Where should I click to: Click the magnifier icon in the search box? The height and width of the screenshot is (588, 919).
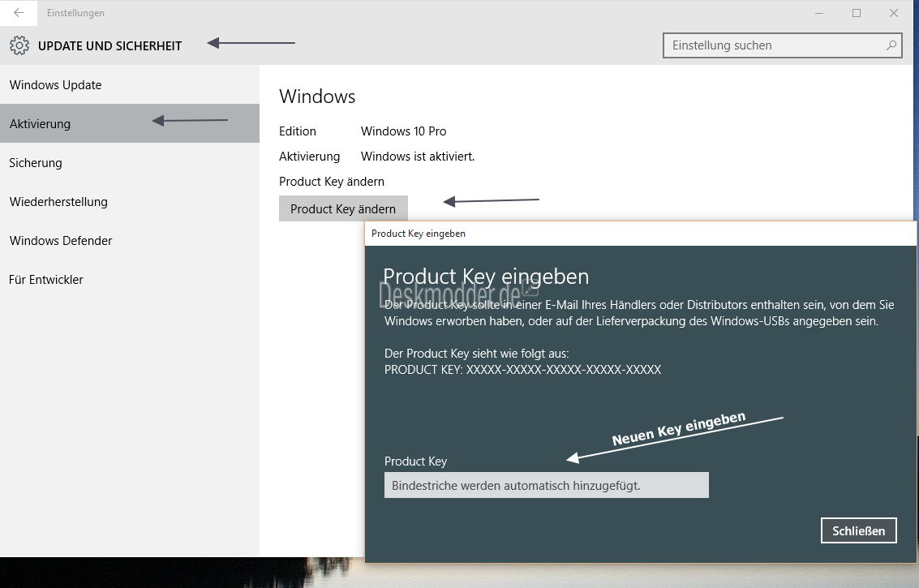pyautogui.click(x=891, y=45)
